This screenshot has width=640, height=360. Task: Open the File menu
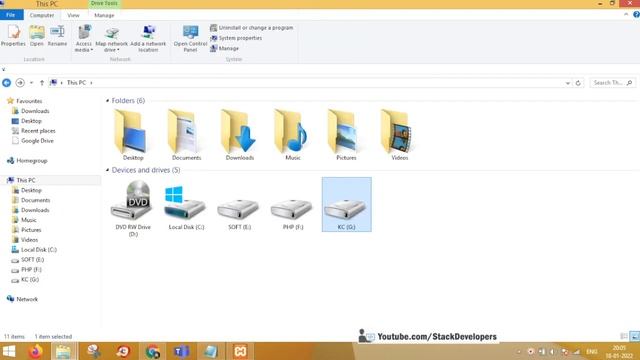coord(11,15)
